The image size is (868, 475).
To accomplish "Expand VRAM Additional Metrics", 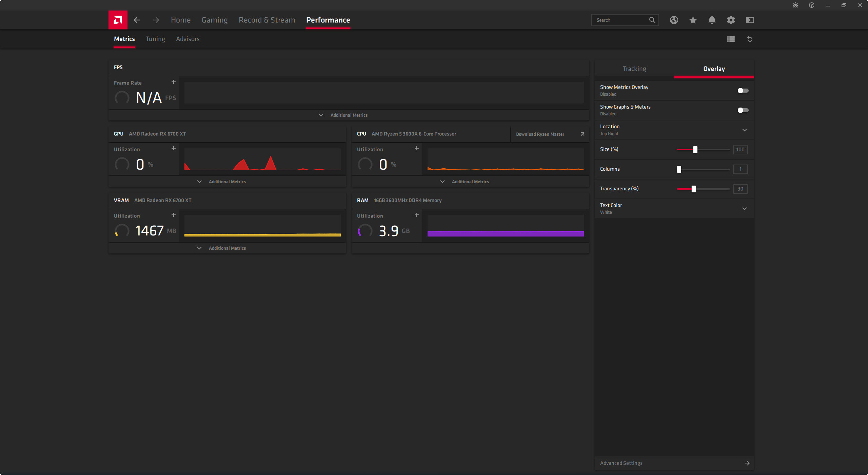I will (x=227, y=248).
